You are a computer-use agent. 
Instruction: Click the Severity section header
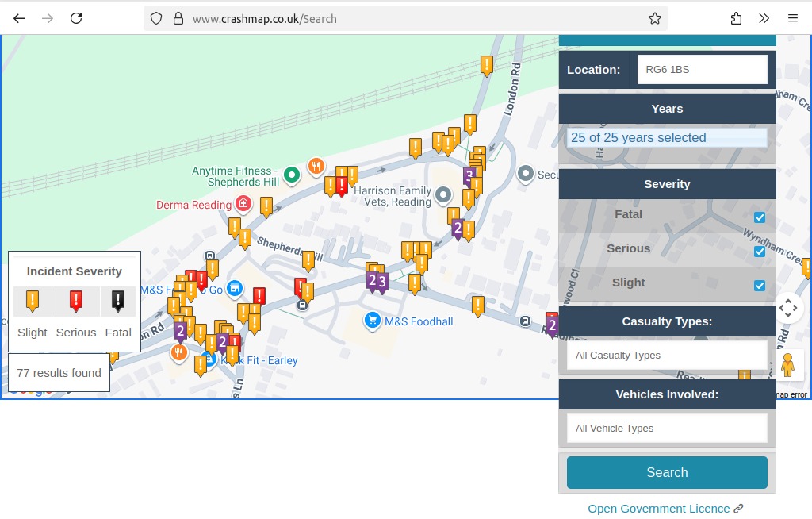pos(667,184)
